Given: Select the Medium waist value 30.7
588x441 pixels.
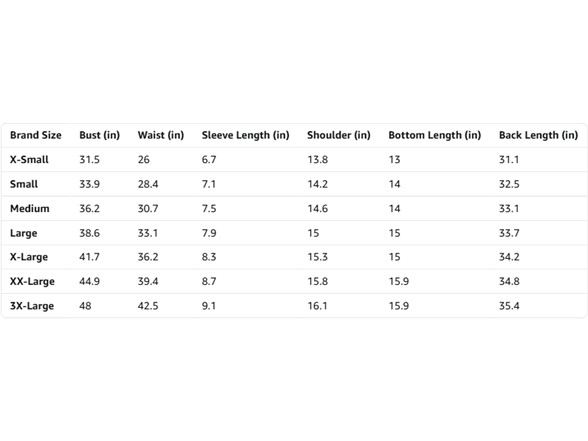Looking at the screenshot, I should [x=148, y=208].
